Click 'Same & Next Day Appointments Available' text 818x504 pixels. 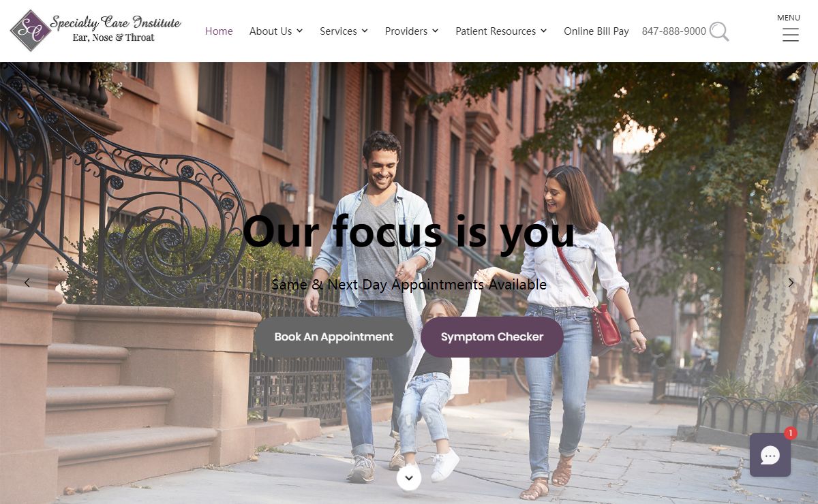click(x=409, y=284)
